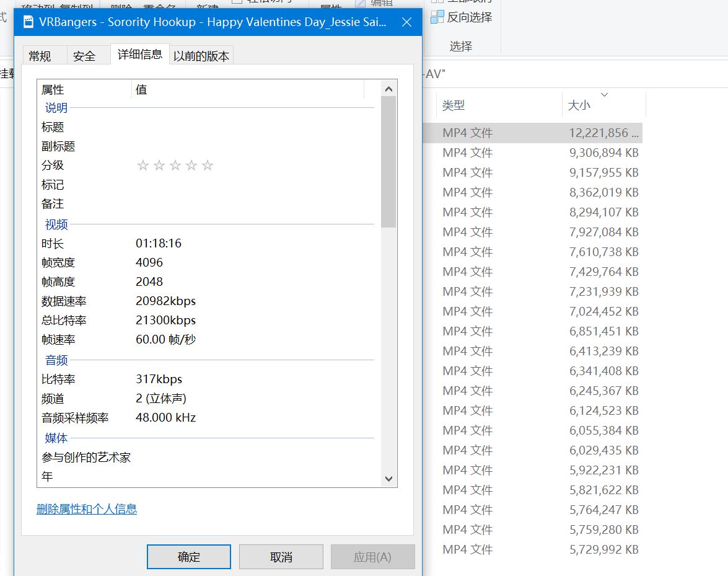Click the file icon in dialog title bar
Image resolution: width=728 pixels, height=576 pixels.
(x=29, y=22)
